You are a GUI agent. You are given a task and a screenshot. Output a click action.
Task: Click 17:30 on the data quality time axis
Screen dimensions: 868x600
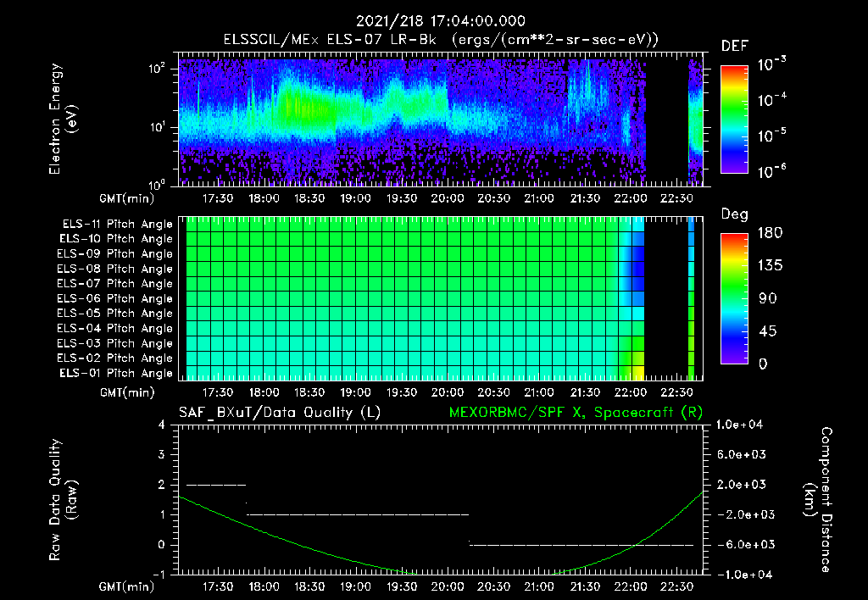coord(218,586)
